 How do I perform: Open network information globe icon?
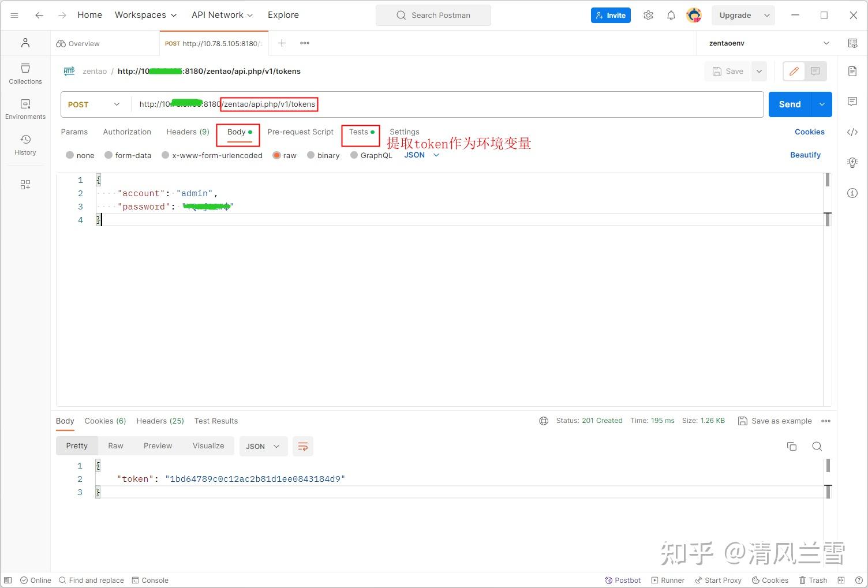tap(544, 421)
